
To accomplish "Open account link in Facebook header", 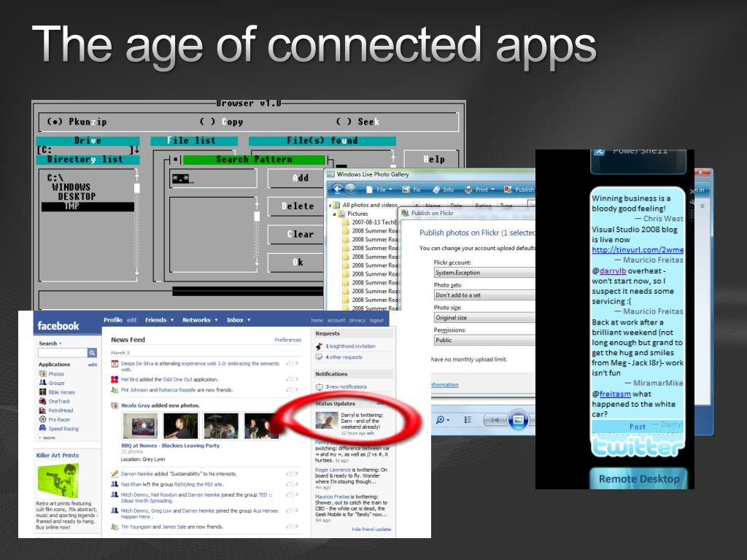I will [336, 321].
